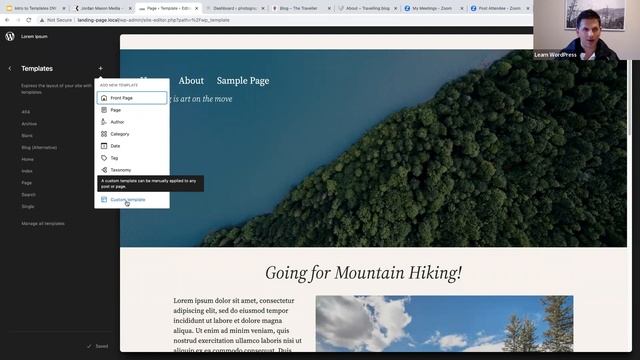This screenshot has height=360, width=640.
Task: Click the browser reload icon
Action: click(29, 20)
